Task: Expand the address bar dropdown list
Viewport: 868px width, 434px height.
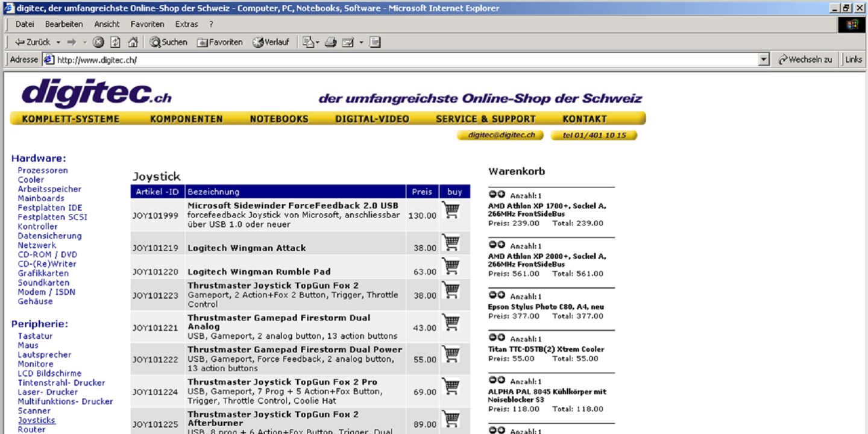Action: click(x=764, y=60)
